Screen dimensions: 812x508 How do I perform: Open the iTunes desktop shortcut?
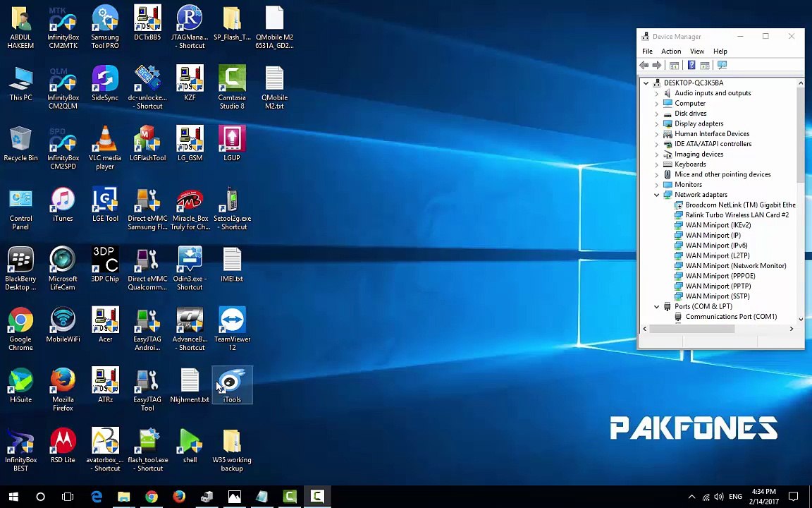(63, 203)
